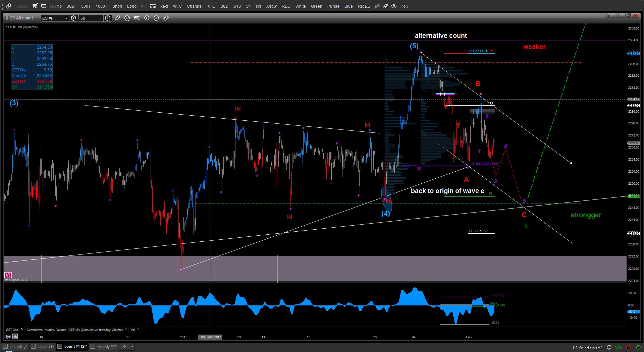The image size is (644, 352).
Task: Open time template clock icon
Action: pos(108,18)
